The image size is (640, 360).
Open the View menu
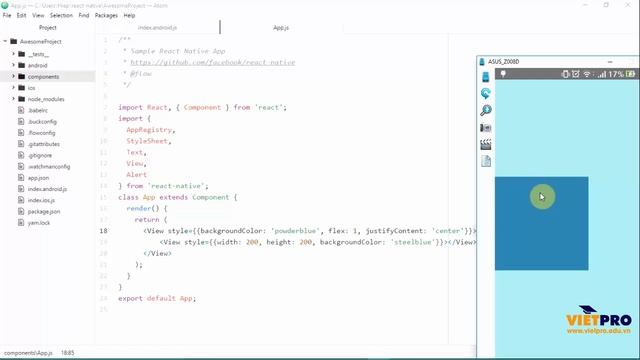coord(38,16)
